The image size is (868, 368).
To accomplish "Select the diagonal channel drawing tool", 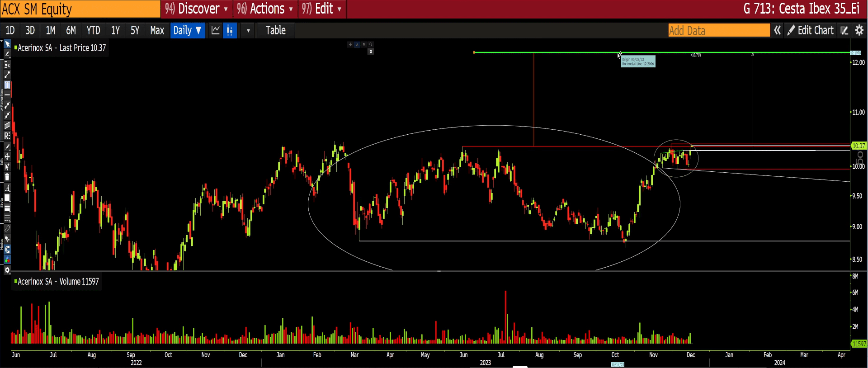I will [7, 126].
